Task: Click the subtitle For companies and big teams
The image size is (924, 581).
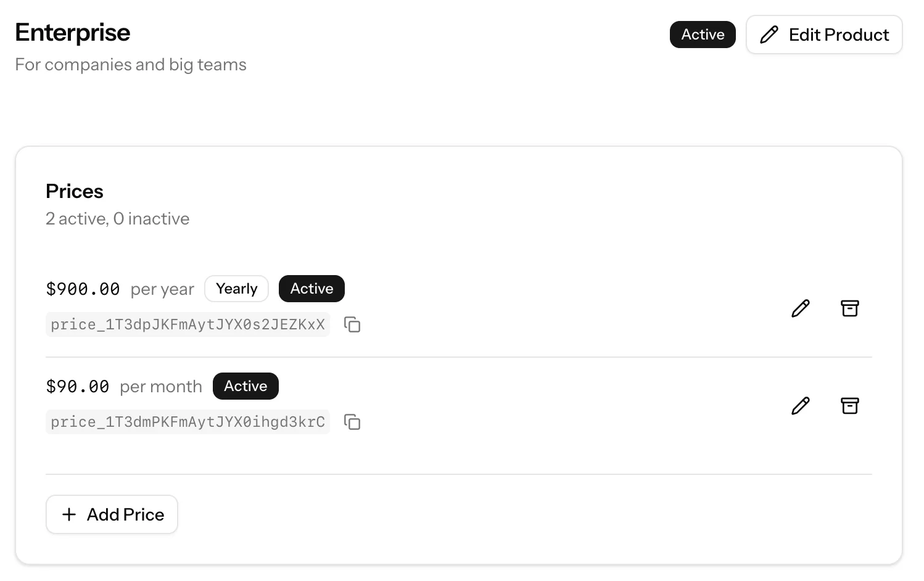Action: pos(131,64)
